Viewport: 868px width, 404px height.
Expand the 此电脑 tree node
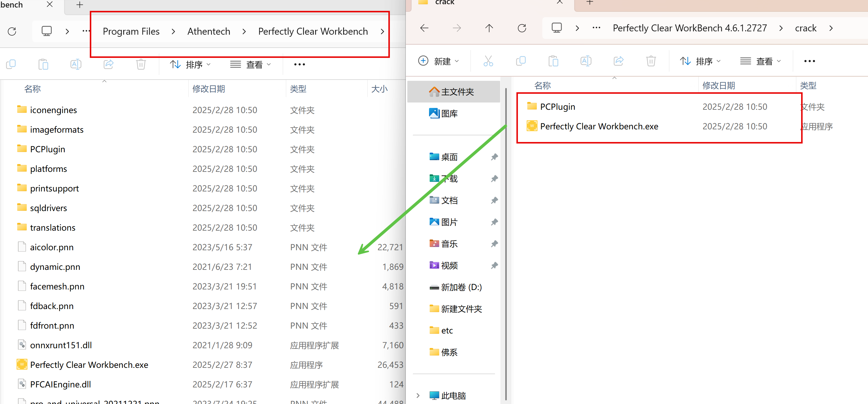click(418, 395)
